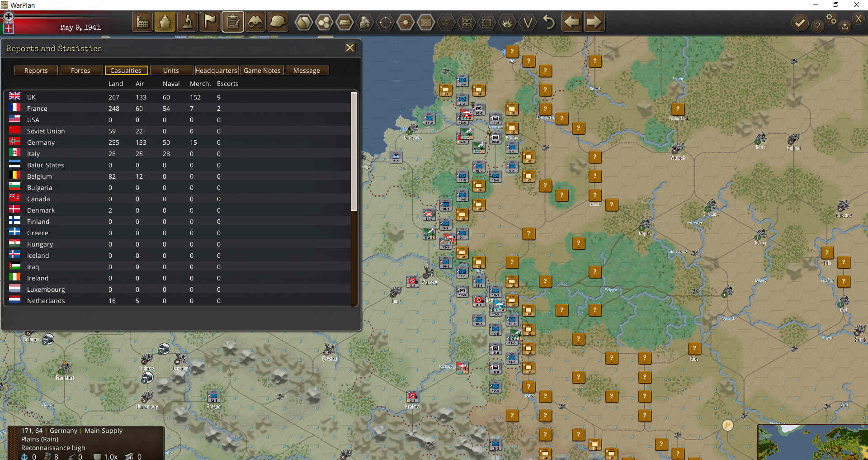The width and height of the screenshot is (868, 460).
Task: Click the Escorts column header
Action: (x=228, y=84)
